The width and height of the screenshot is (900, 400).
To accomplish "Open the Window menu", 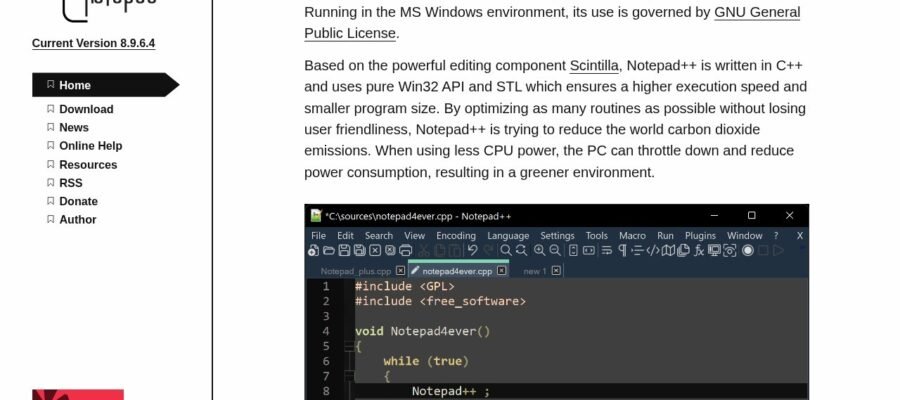I will (744, 235).
